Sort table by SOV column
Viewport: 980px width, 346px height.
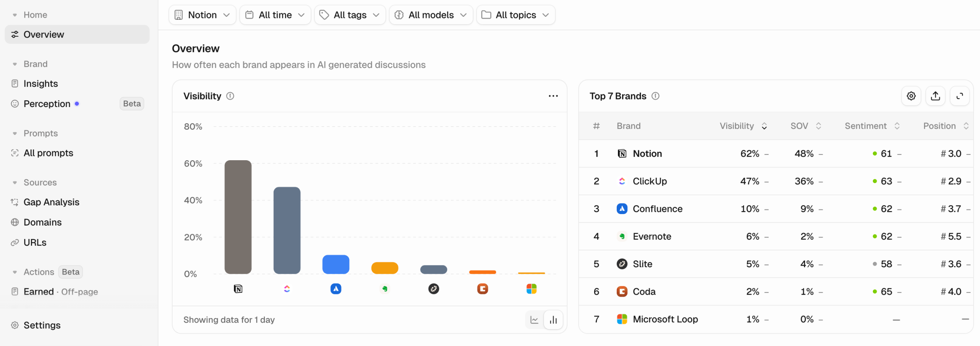(806, 126)
